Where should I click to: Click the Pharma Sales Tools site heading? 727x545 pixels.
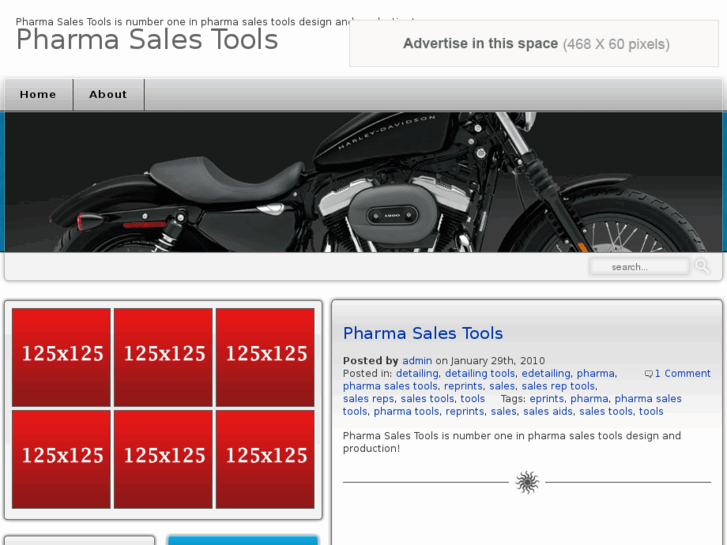[x=147, y=41]
